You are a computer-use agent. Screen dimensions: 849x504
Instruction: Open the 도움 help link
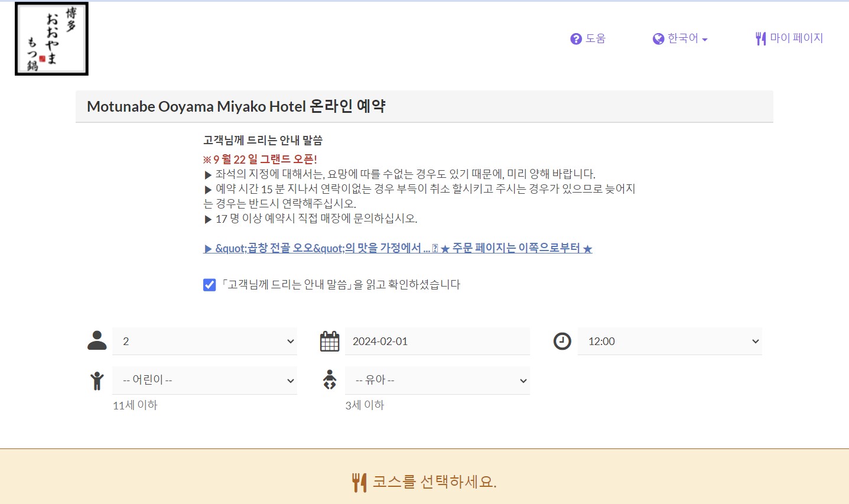588,38
